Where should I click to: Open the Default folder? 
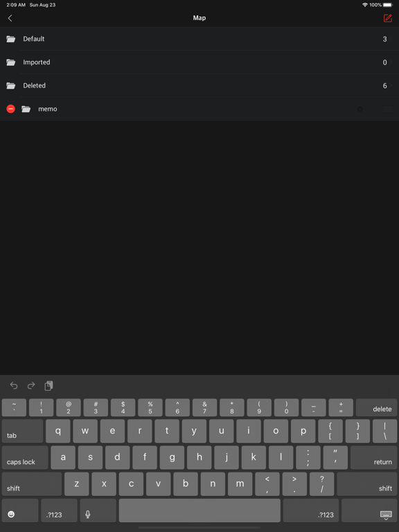pos(199,39)
